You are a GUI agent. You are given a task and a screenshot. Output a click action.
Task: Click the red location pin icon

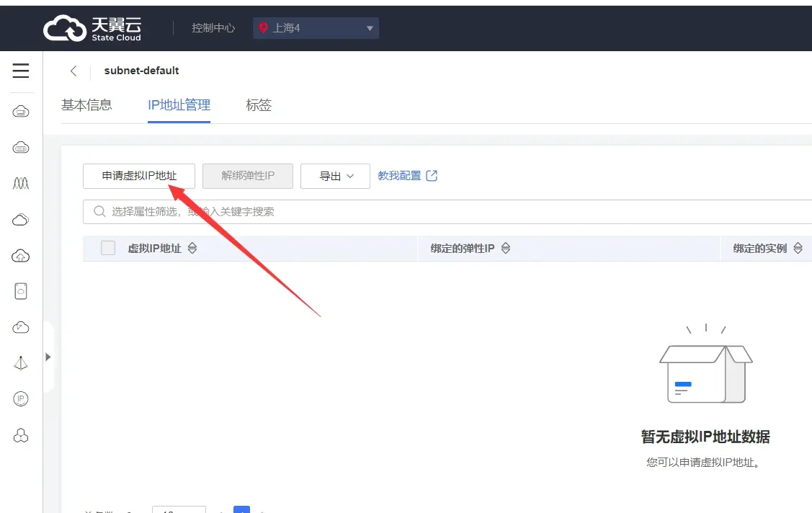pos(263,28)
